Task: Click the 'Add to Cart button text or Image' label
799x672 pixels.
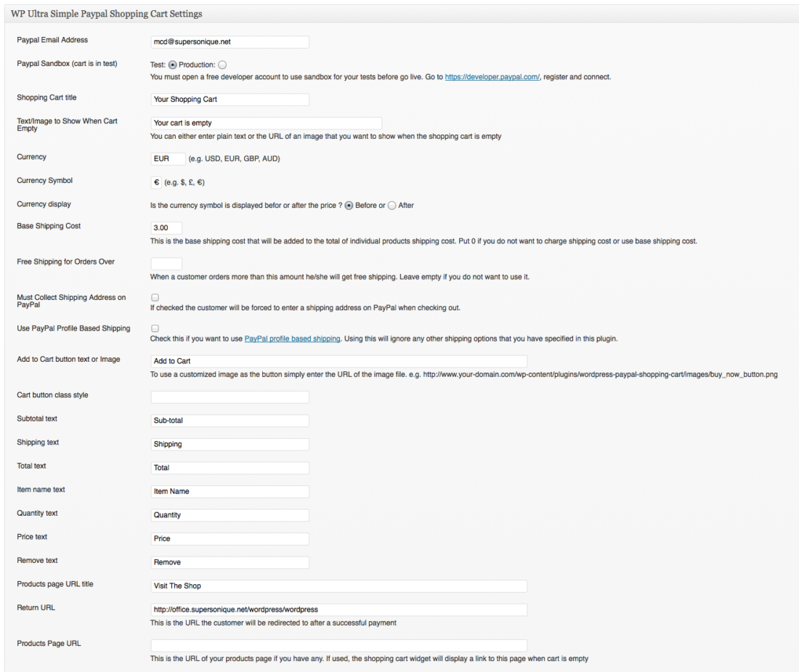Action: 68,359
